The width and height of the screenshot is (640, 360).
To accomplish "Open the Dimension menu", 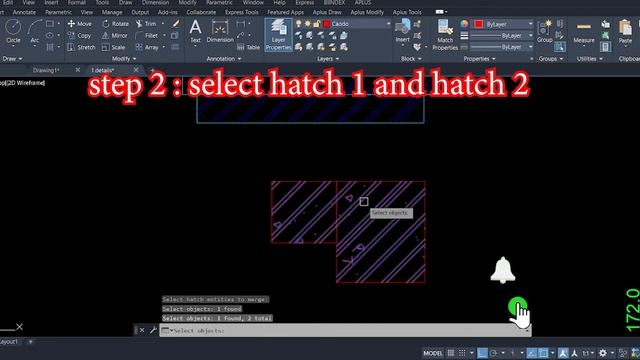I will 156,2.
